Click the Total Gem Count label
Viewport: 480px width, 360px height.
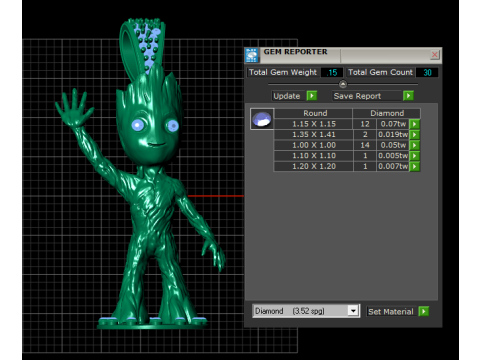[380, 72]
